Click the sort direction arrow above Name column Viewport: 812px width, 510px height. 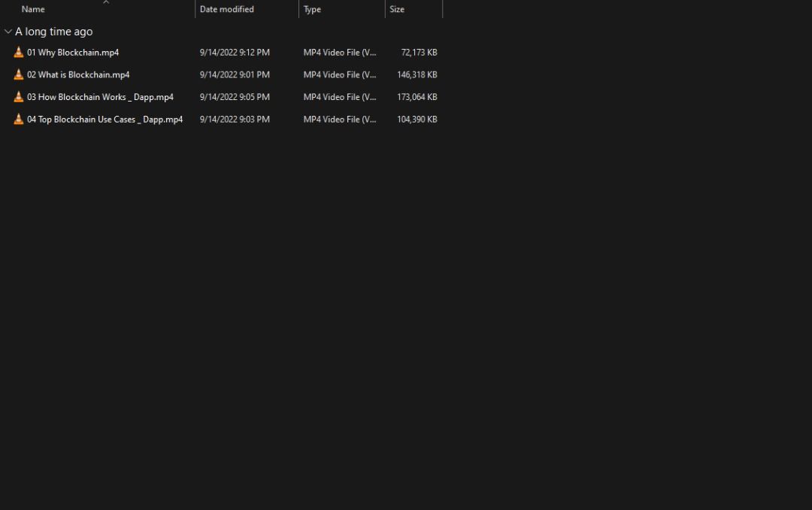tap(106, 2)
